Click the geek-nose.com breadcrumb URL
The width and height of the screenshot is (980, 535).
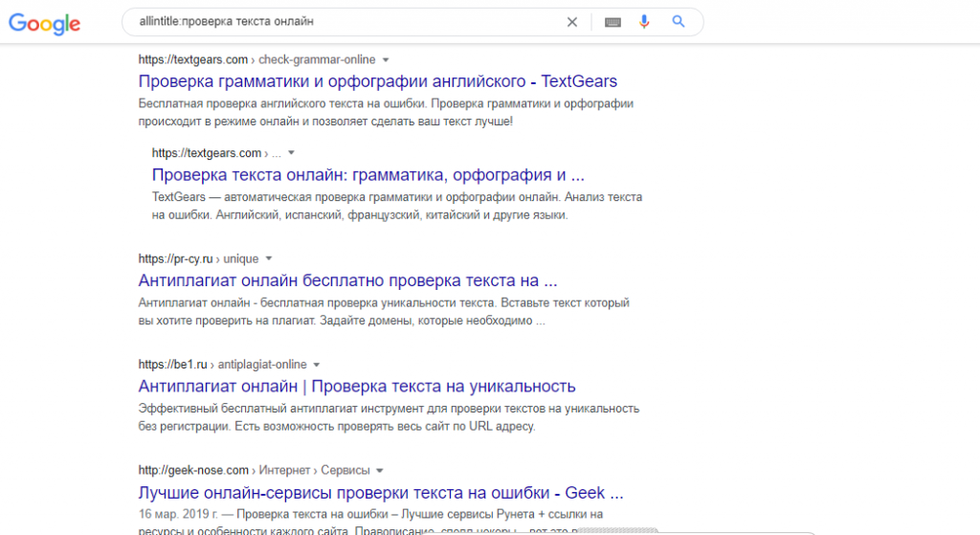coord(254,470)
